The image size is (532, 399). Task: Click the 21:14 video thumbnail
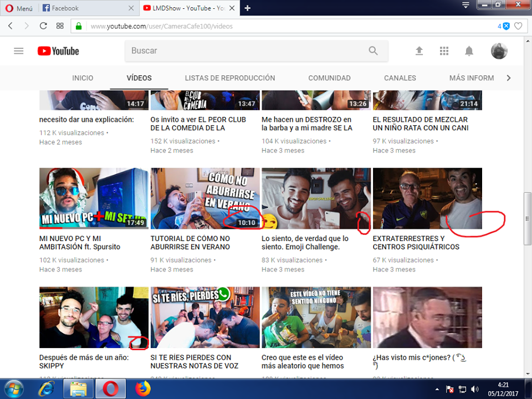tap(427, 100)
